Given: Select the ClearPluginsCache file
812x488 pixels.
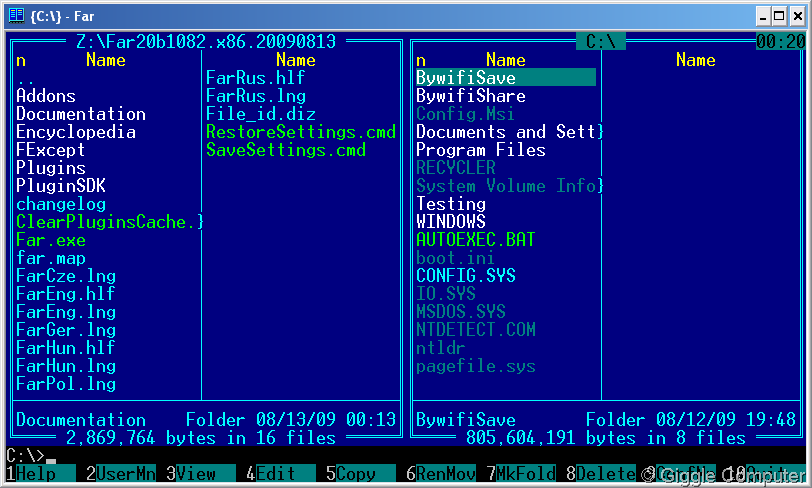Looking at the screenshot, I should click(110, 222).
